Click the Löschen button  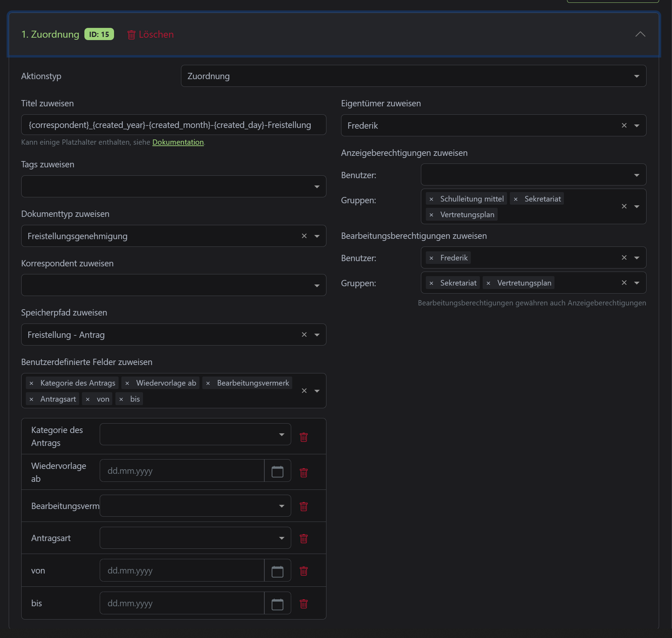coord(150,35)
